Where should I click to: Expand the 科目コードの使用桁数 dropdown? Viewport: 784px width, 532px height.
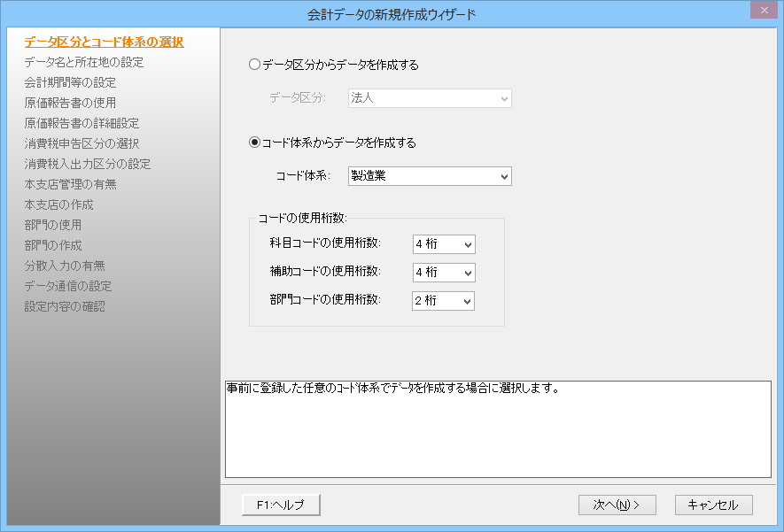click(x=444, y=244)
